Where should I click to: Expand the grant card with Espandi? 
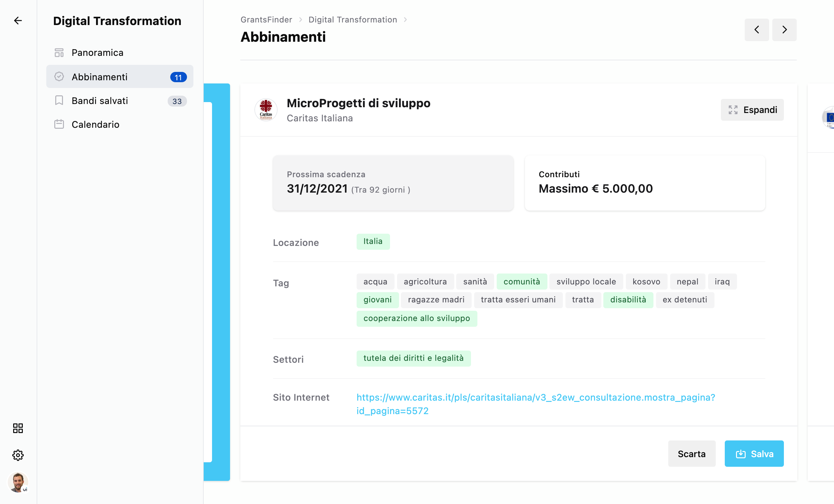point(752,109)
